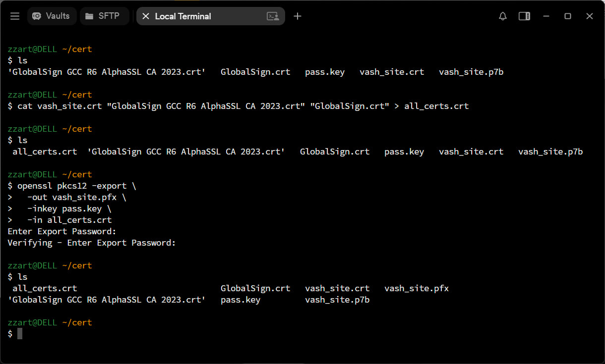Click the terminal host icon on Local Terminal tab

(273, 16)
